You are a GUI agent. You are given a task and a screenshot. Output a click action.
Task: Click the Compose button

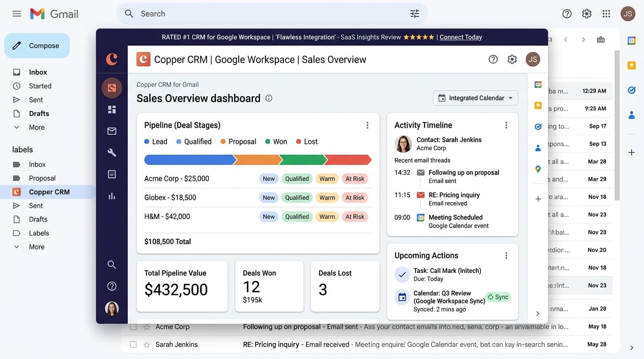(37, 45)
